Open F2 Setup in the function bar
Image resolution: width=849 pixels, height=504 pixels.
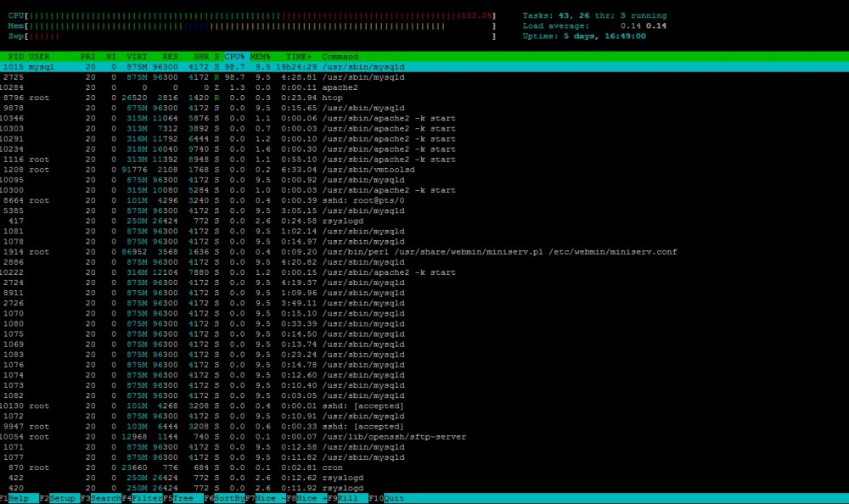62,499
